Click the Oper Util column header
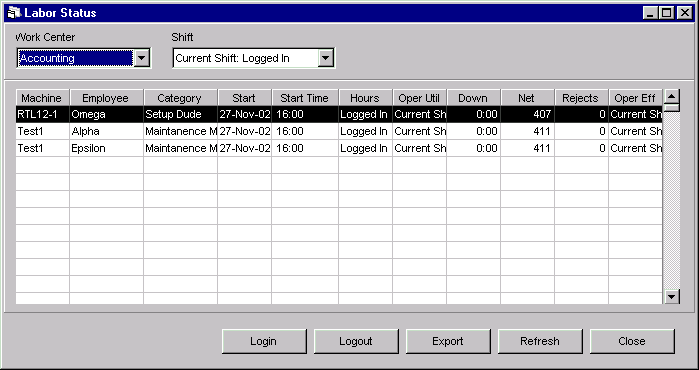 point(419,98)
